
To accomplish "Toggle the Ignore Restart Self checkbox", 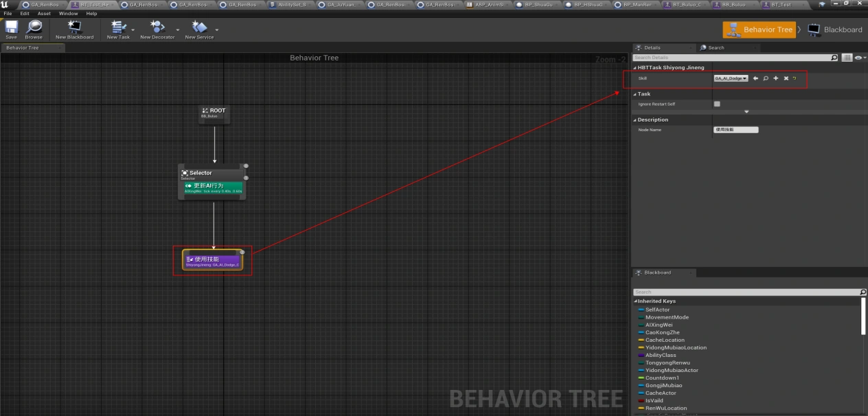I will [x=717, y=104].
